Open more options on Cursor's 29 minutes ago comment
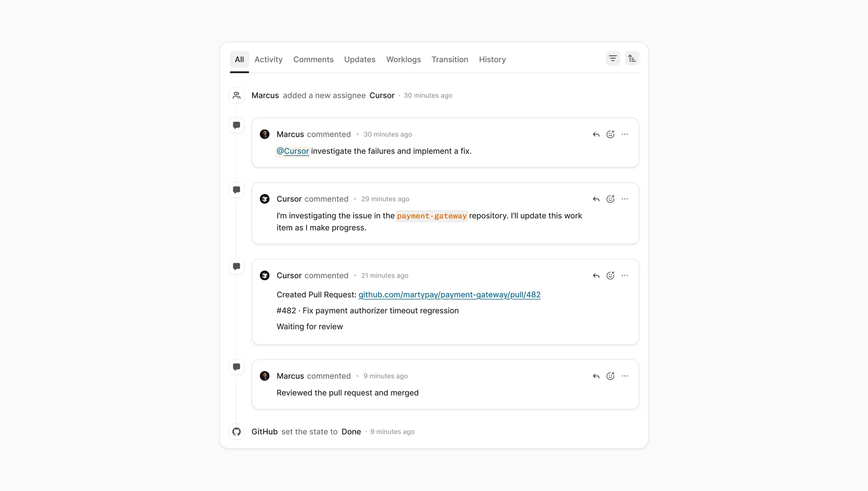868x491 pixels. click(625, 199)
